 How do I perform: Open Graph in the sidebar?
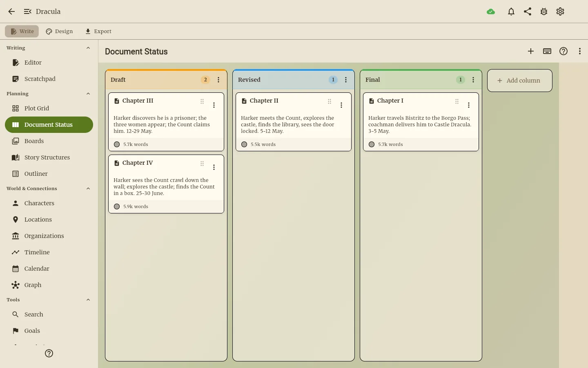(49, 285)
